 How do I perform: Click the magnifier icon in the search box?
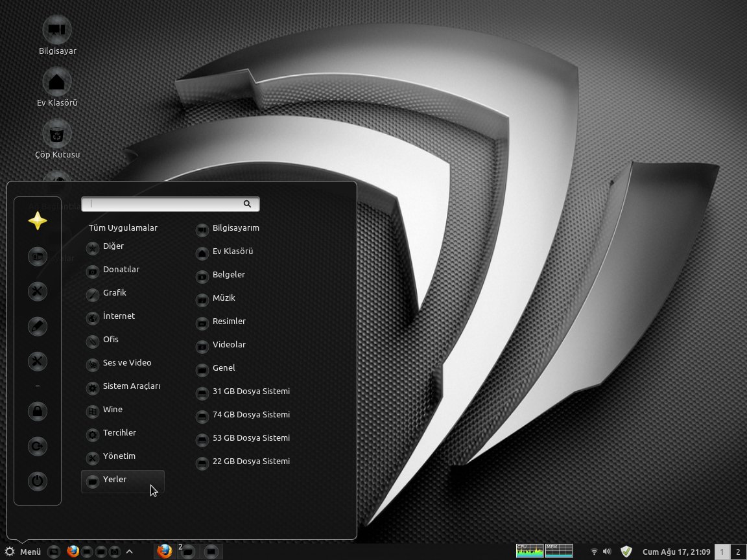pos(247,204)
